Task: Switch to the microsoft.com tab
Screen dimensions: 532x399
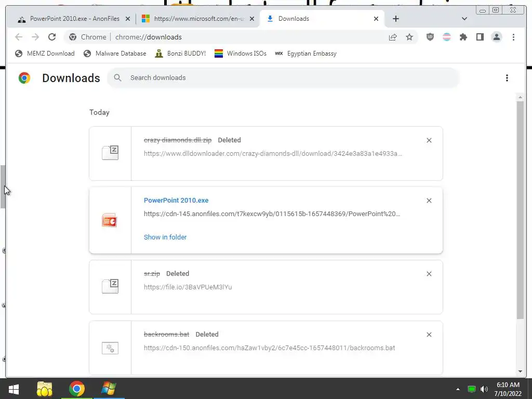Action: click(x=199, y=19)
